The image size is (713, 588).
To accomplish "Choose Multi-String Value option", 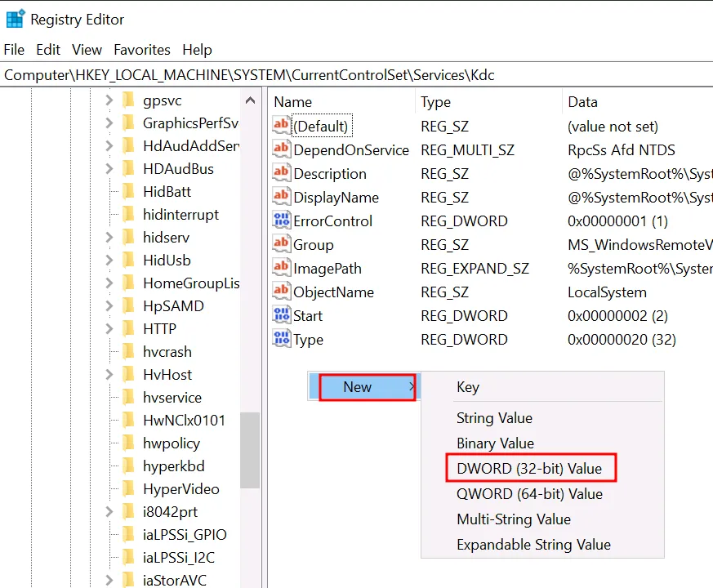I will [514, 519].
